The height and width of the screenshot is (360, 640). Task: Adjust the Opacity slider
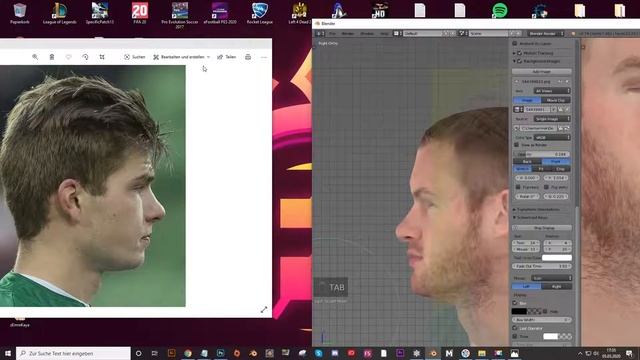click(x=542, y=154)
